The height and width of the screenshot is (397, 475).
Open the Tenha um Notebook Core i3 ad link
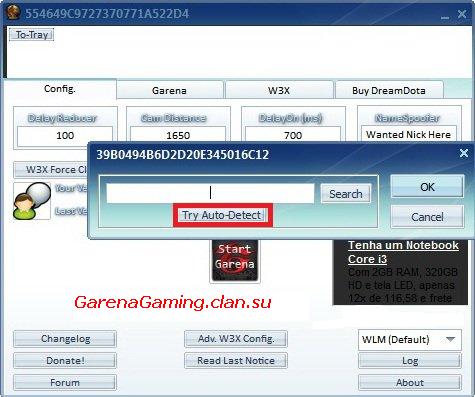403,252
